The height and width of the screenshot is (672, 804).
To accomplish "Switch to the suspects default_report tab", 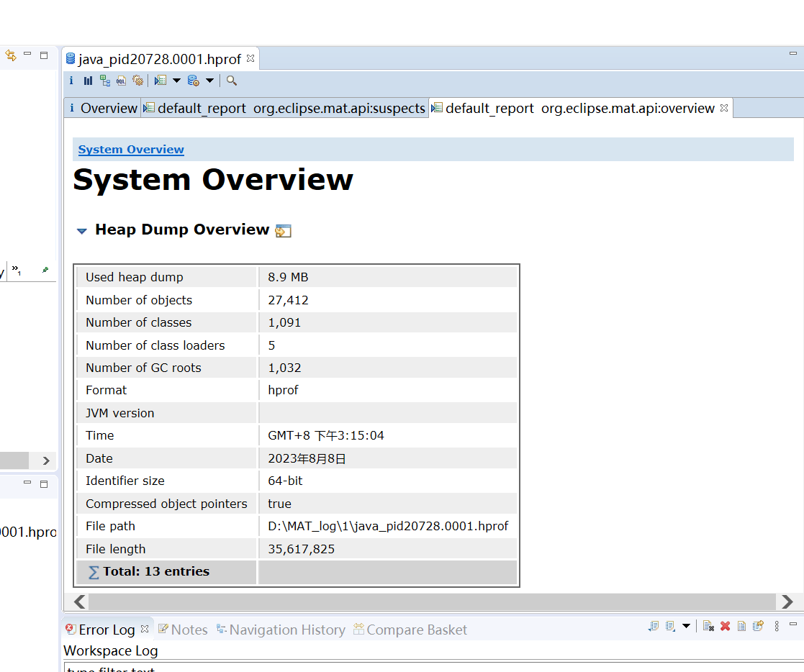I will [x=284, y=108].
